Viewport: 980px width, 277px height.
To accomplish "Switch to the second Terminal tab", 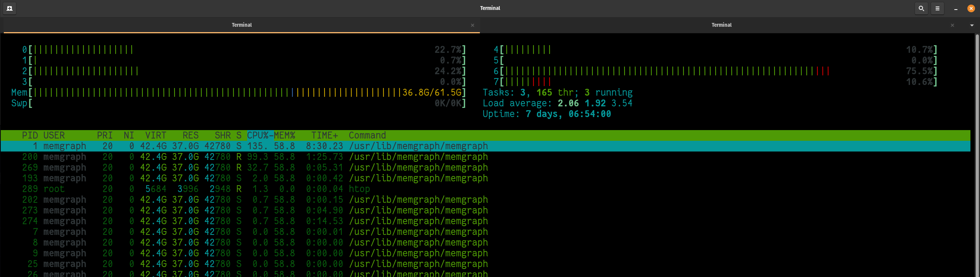I will 722,25.
